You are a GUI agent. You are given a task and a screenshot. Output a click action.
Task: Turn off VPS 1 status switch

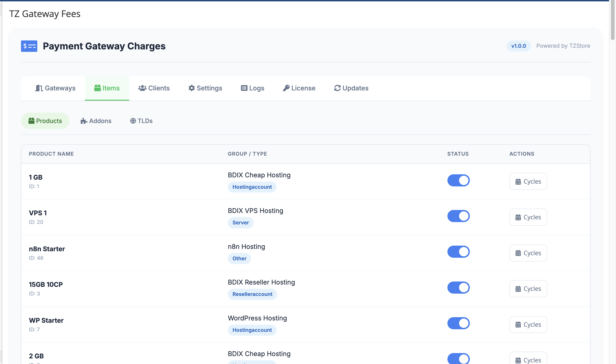(x=458, y=216)
